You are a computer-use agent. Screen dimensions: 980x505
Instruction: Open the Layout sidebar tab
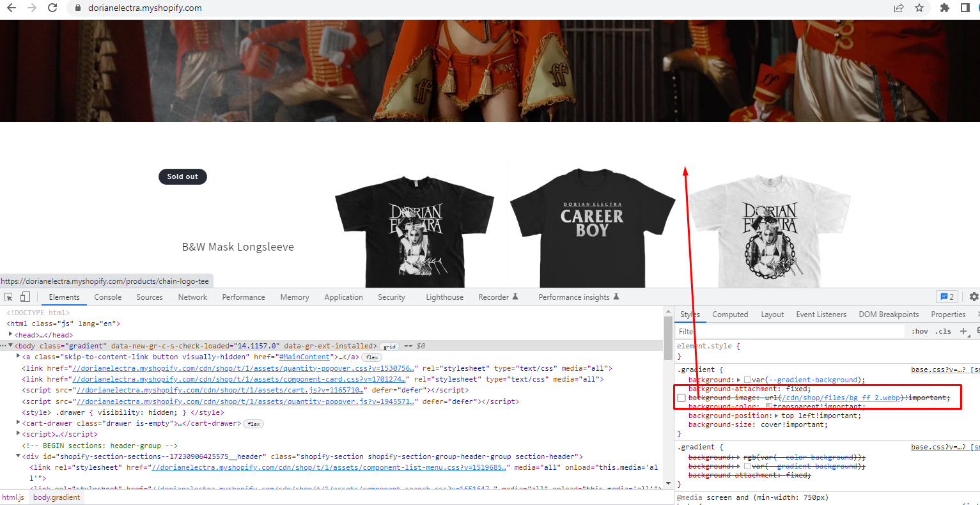click(772, 315)
